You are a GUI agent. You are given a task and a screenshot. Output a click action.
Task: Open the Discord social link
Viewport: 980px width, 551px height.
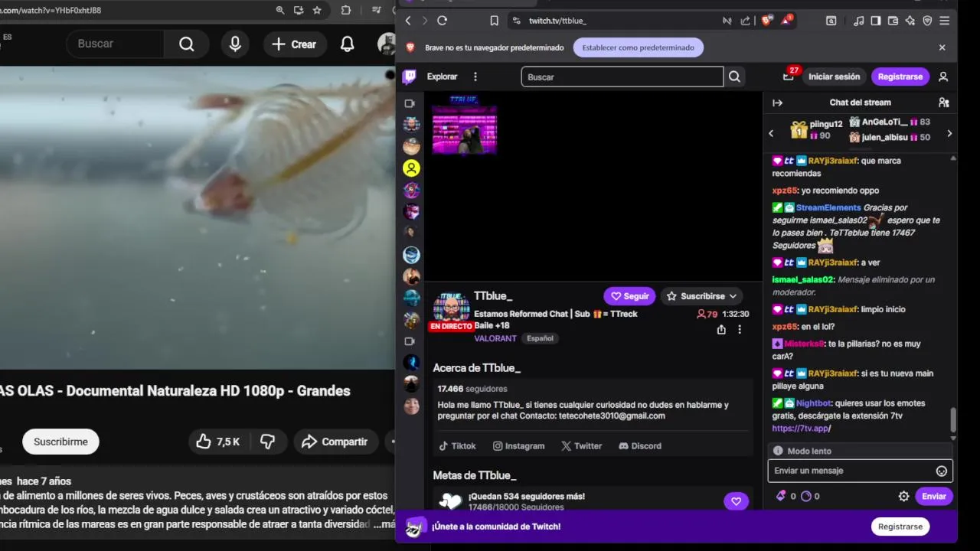coord(639,446)
